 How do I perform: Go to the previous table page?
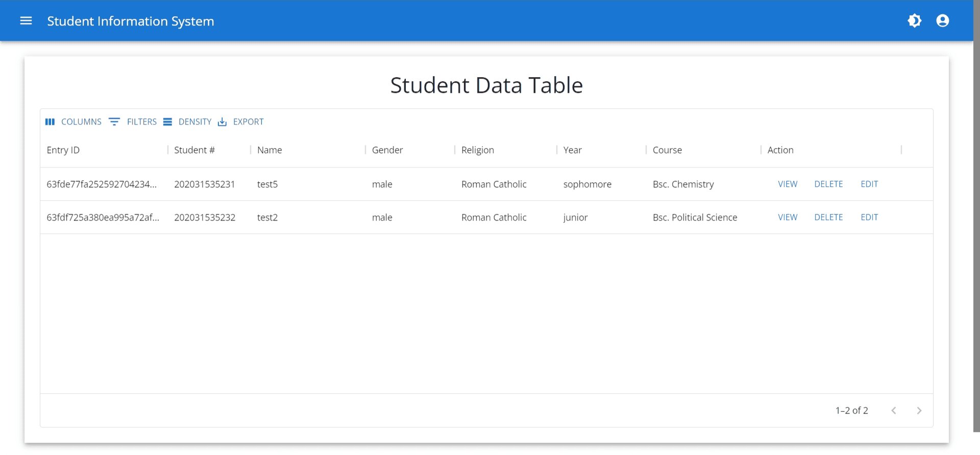893,411
